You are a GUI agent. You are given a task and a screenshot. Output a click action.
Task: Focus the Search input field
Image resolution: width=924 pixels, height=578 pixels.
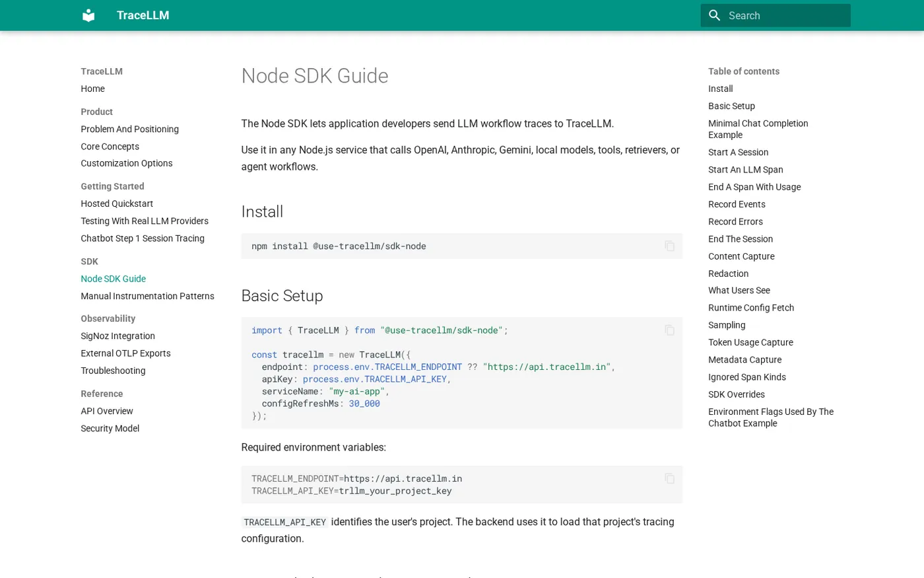click(775, 15)
